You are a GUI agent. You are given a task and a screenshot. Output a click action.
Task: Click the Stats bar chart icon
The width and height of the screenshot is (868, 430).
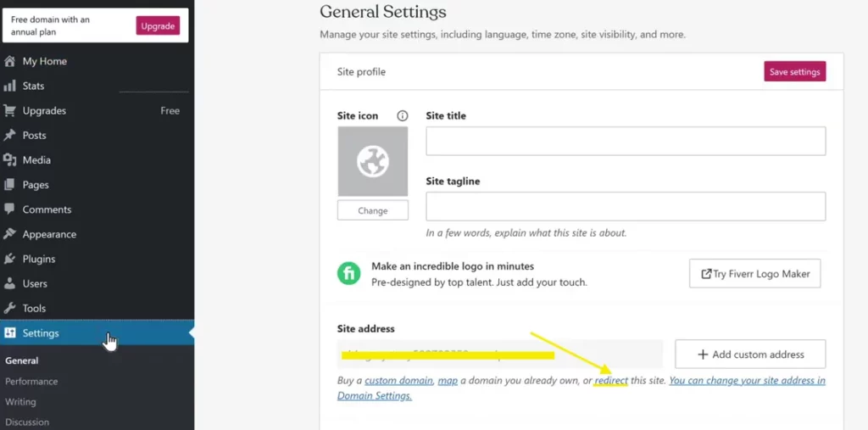tap(9, 86)
